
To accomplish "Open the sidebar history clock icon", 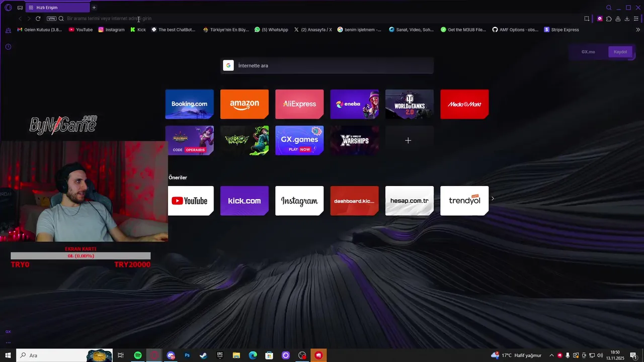I will [x=8, y=47].
